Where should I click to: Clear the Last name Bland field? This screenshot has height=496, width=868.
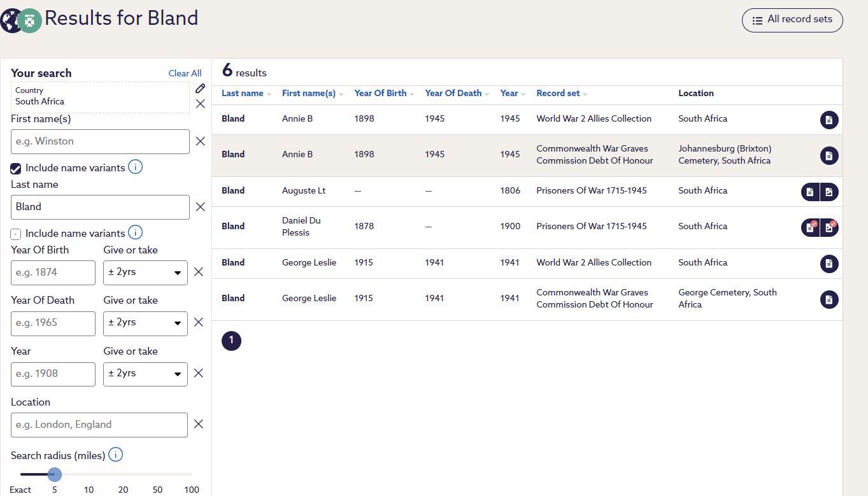tap(200, 207)
